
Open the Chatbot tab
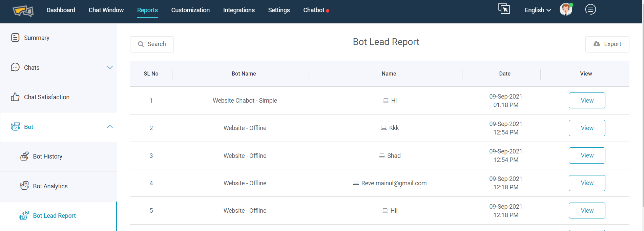314,10
